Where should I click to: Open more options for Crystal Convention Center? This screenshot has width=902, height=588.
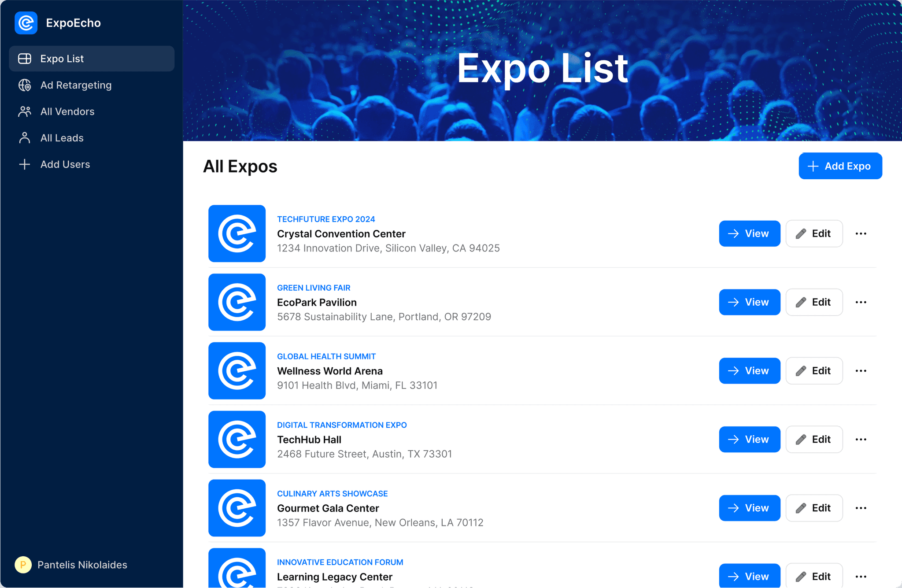pos(861,233)
